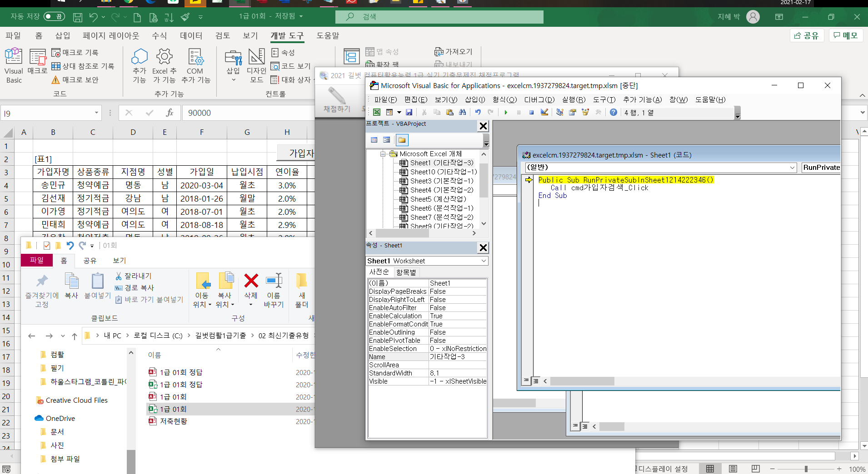Switch to the 항목별 properties tab
Screen dimensions: 868x474
(406, 272)
